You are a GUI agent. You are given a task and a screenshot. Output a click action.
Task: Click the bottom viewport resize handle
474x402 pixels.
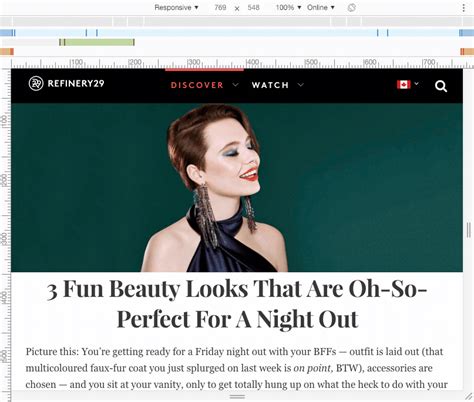point(237,397)
